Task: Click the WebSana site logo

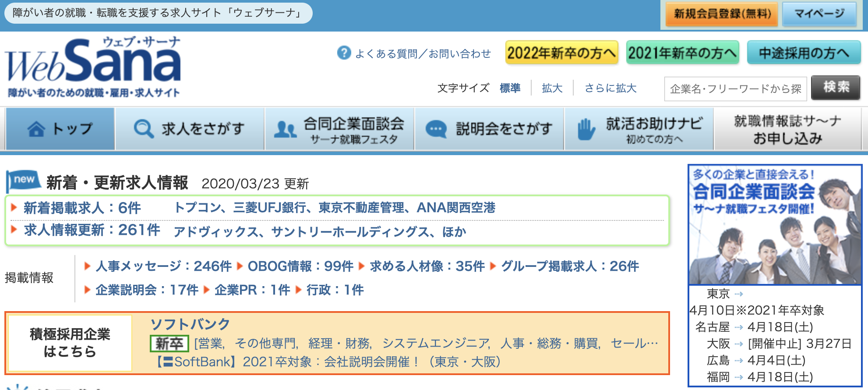Action: pos(93,67)
